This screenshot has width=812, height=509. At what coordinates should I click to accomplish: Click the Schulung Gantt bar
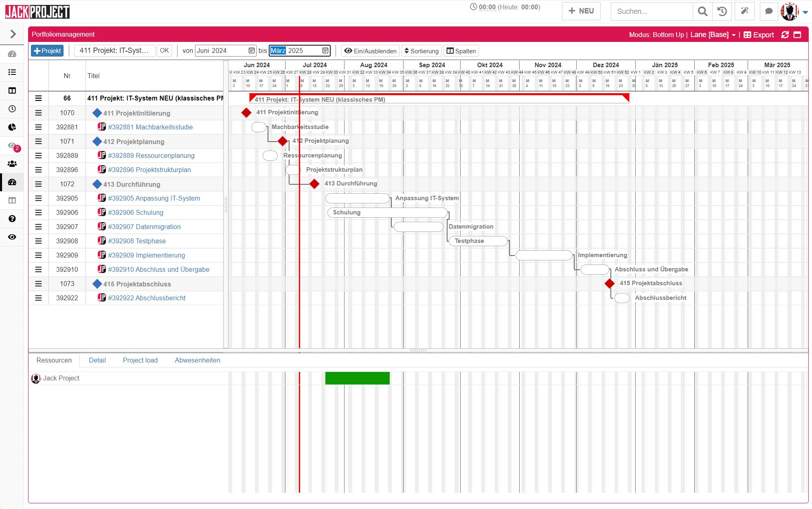point(387,212)
